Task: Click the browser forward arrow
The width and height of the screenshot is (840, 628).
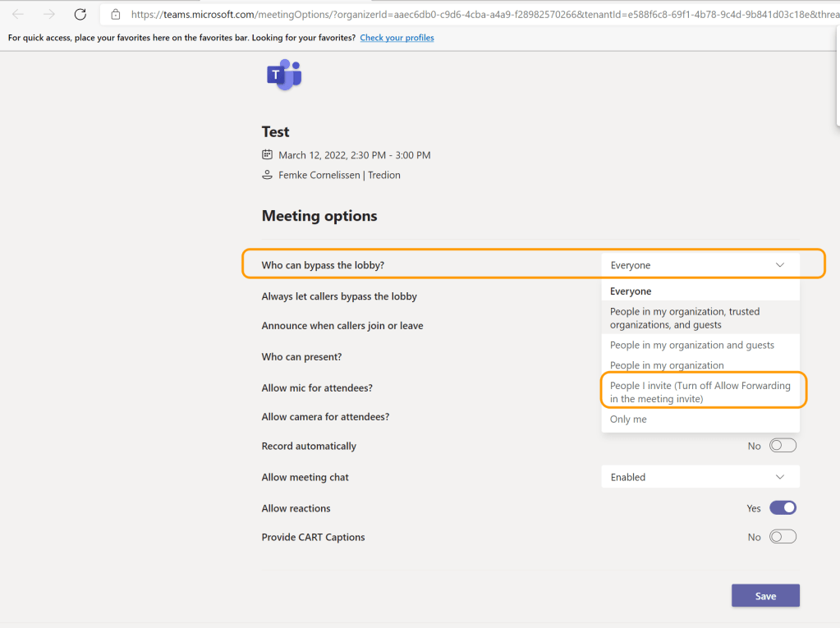Action: 49,14
